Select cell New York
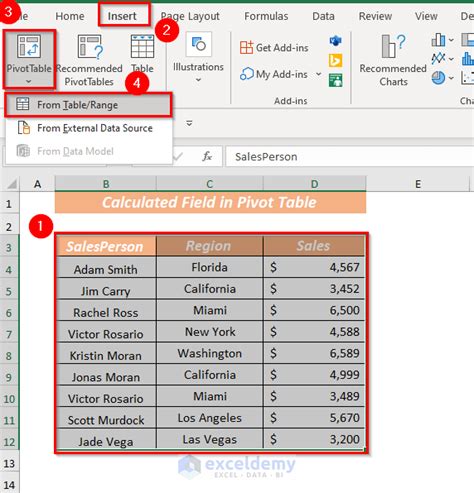 point(209,332)
